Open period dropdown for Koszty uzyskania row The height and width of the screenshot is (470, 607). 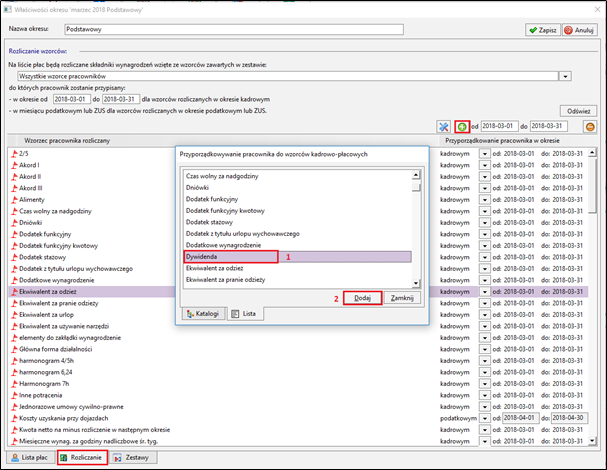coord(484,418)
